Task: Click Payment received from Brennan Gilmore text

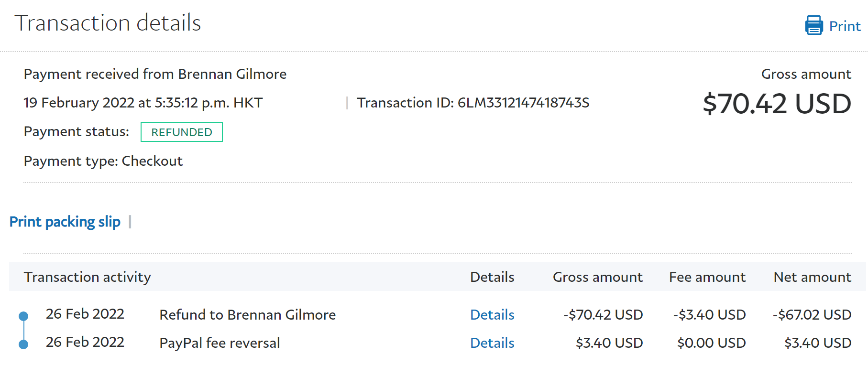Action: [x=155, y=74]
